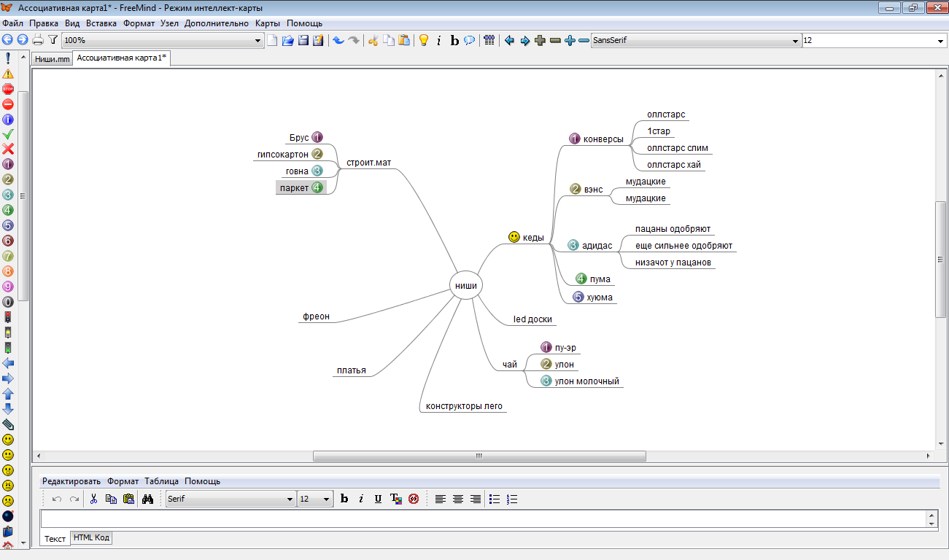Image resolution: width=949 pixels, height=560 pixels.
Task: Click the cloud speech bubble icon
Action: [470, 41]
